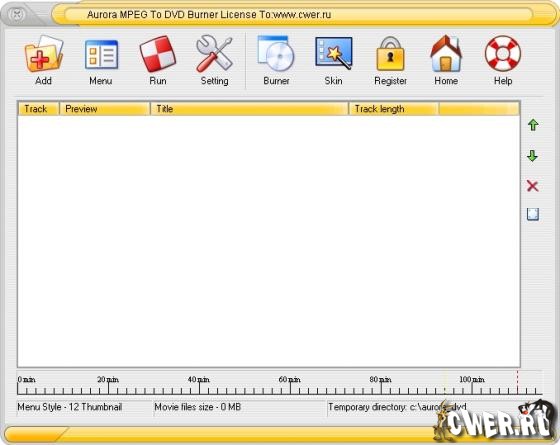Click the Temporary directory status entry
This screenshot has width=560, height=445.
coord(397,407)
